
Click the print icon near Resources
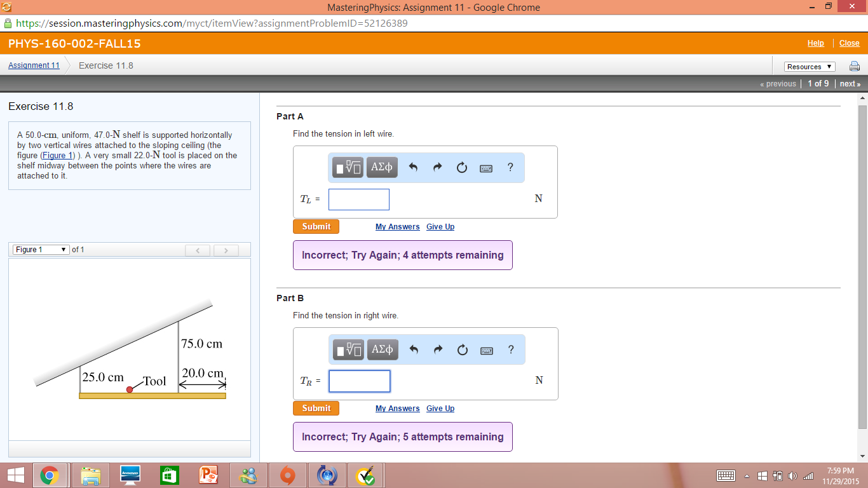tap(854, 65)
